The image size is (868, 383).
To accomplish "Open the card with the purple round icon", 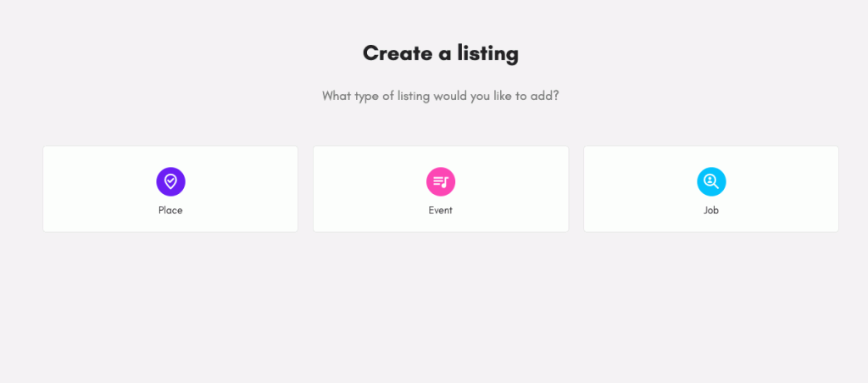I will [170, 189].
